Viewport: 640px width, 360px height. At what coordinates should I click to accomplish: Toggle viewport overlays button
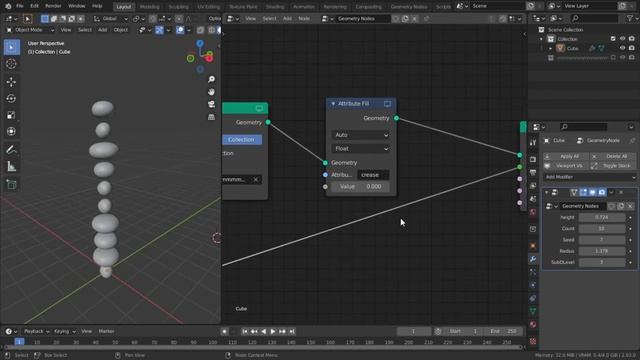pyautogui.click(x=180, y=30)
